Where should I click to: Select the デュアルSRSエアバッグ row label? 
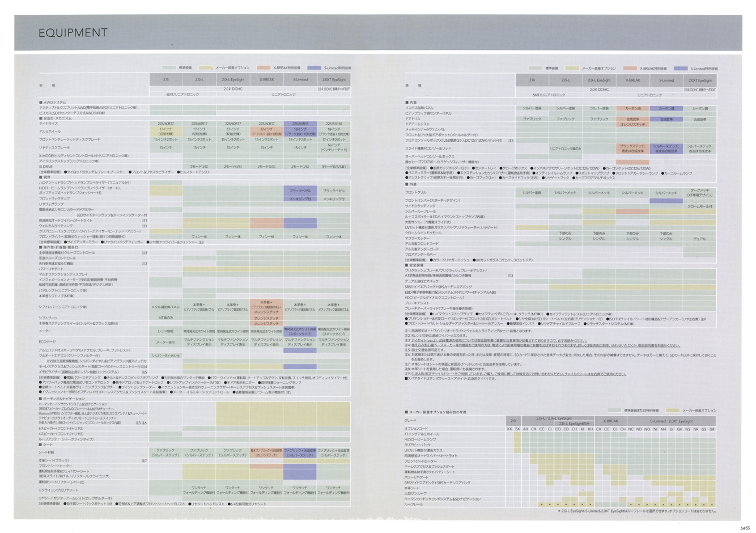coord(422,281)
